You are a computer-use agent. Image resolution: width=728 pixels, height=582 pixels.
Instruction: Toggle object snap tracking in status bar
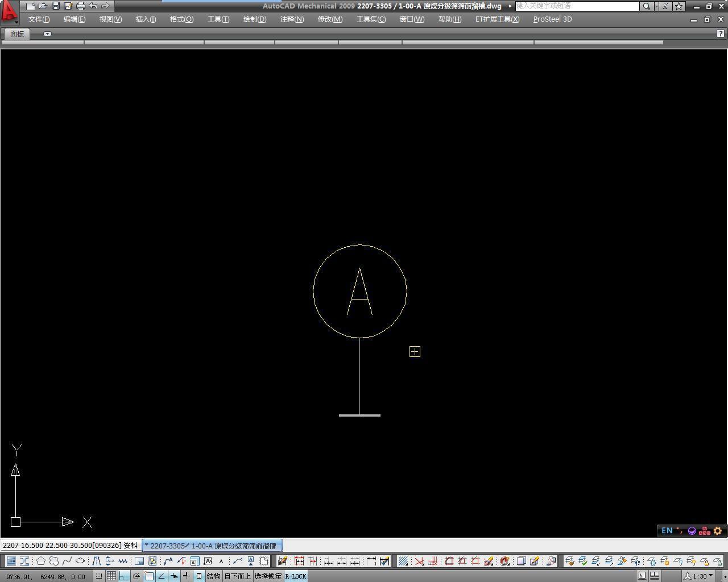click(162, 576)
